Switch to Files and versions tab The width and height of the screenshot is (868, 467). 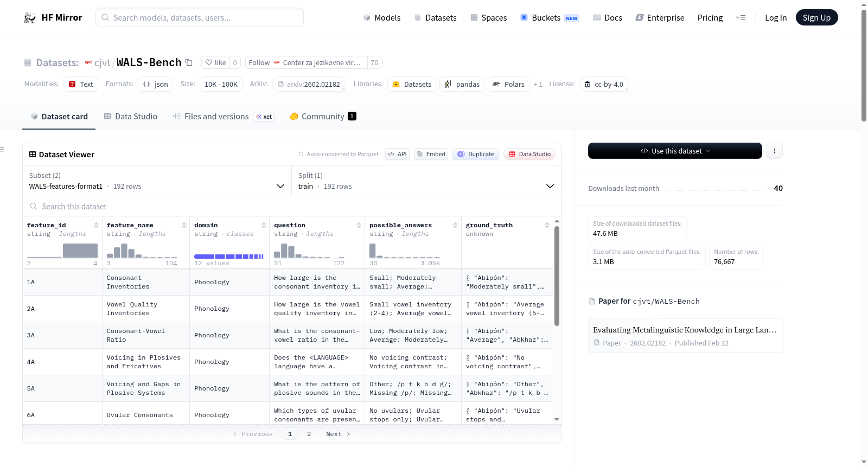click(224, 116)
